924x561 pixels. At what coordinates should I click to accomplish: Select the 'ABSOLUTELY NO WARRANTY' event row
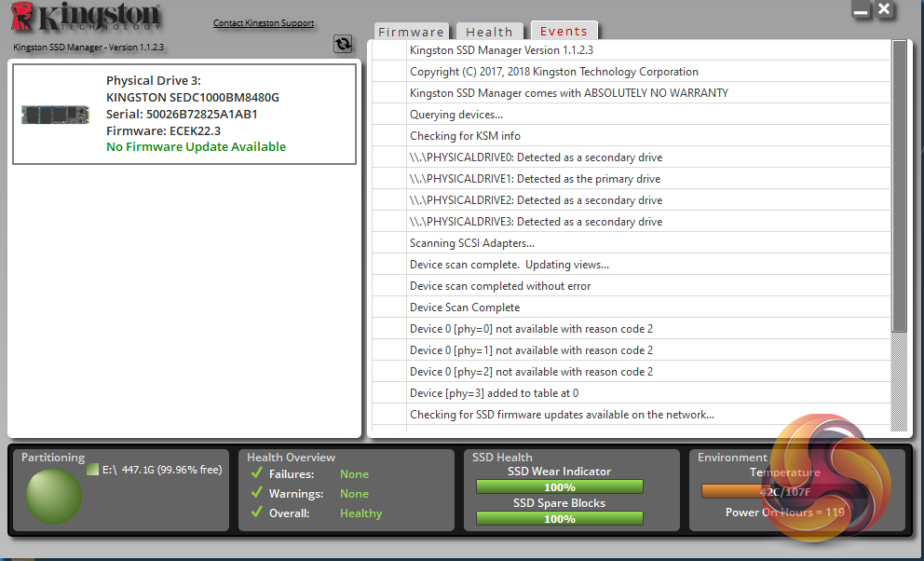632,93
